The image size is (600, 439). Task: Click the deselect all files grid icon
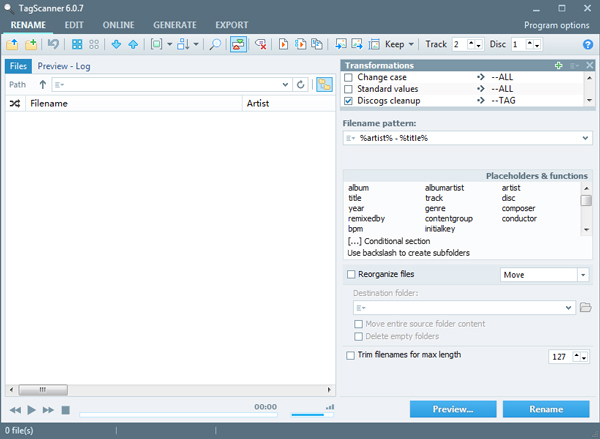point(94,44)
